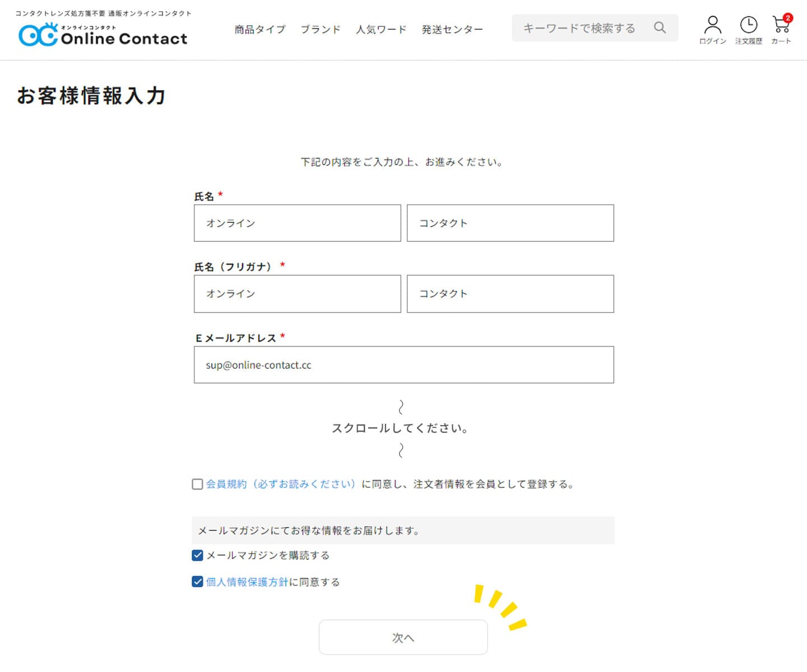
Task: Open the 会員規約（必ずお読みください）link
Action: (x=281, y=484)
